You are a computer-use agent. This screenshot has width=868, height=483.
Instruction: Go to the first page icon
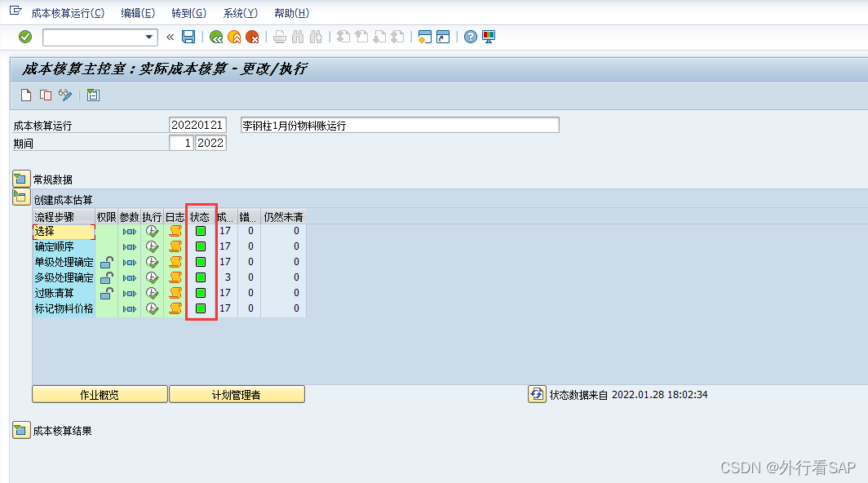tap(343, 37)
